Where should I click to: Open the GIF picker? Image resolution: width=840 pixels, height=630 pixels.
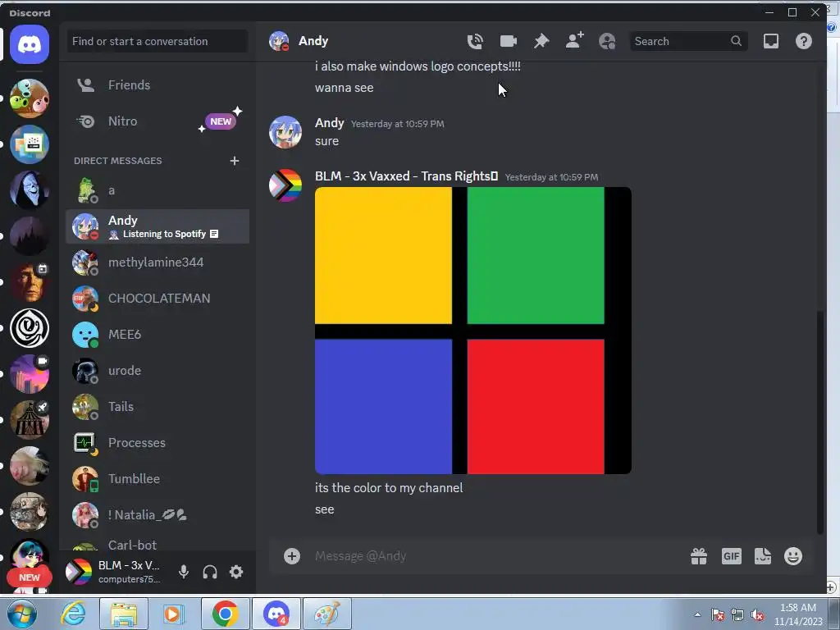(731, 557)
